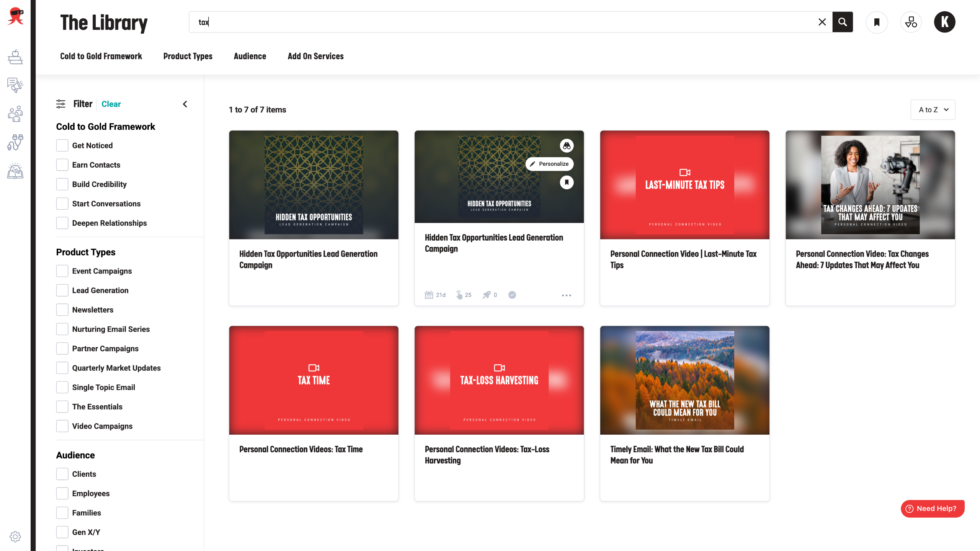The height and width of the screenshot is (551, 980).
Task: Open the A to Z sort dropdown
Action: pos(933,110)
